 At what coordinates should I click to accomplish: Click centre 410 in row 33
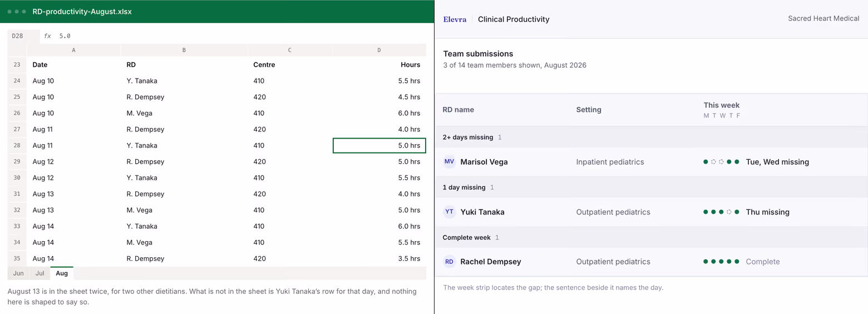tap(290, 226)
